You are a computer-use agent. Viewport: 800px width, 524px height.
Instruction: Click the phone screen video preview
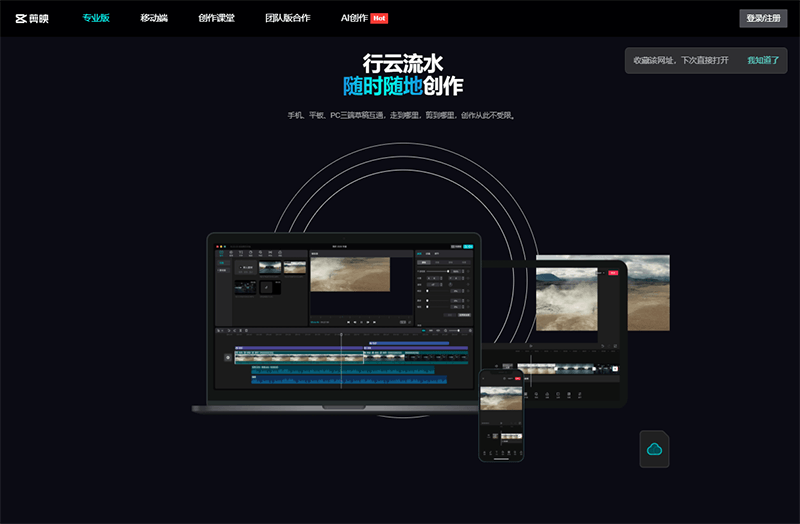click(x=501, y=398)
